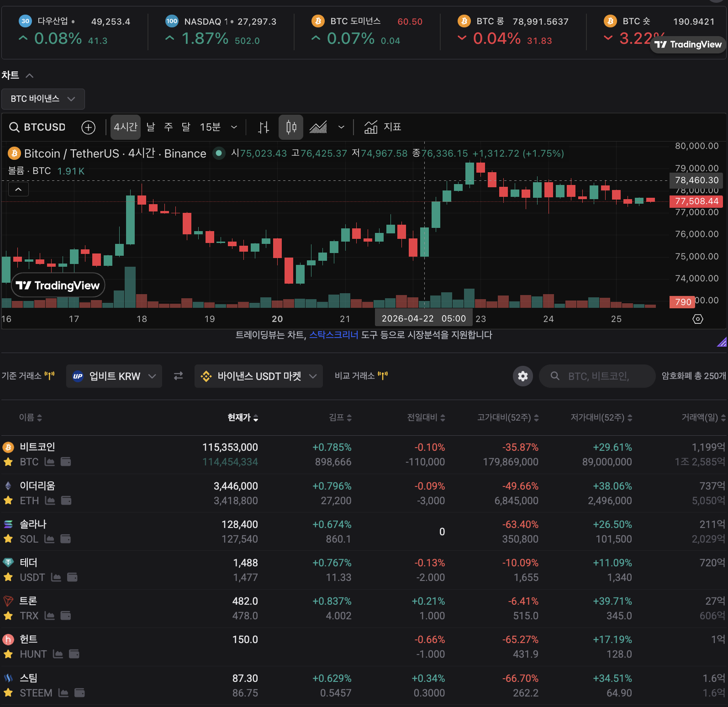728x707 pixels.
Task: Select the area chart style icon
Action: (x=318, y=127)
